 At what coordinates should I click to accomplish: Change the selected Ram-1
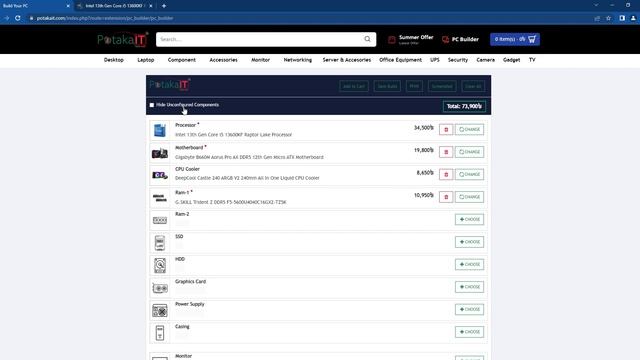[469, 197]
